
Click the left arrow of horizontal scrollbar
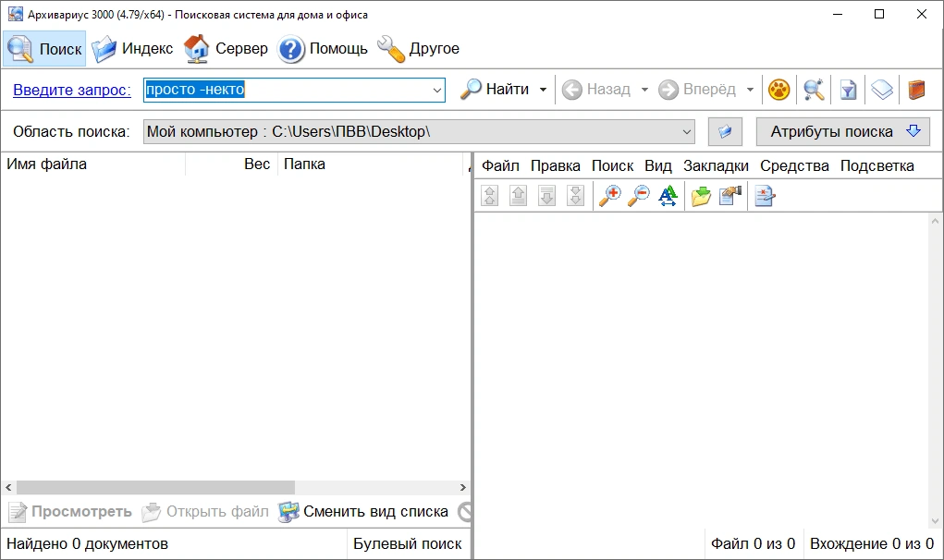tap(8, 487)
